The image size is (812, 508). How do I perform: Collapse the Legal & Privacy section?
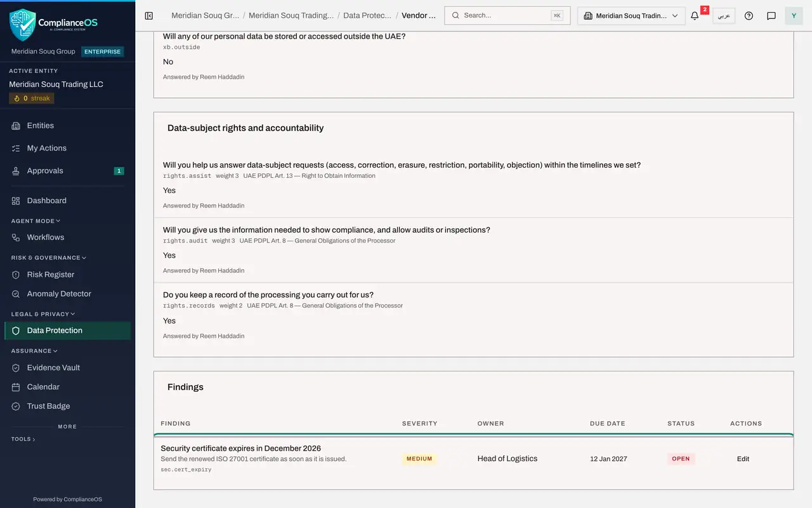pos(43,314)
